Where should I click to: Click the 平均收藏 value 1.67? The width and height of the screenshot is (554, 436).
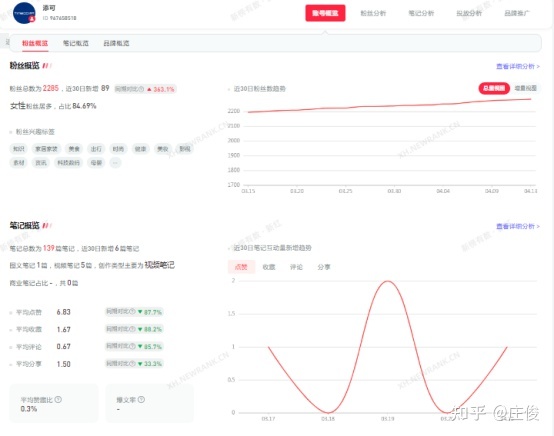pos(64,329)
